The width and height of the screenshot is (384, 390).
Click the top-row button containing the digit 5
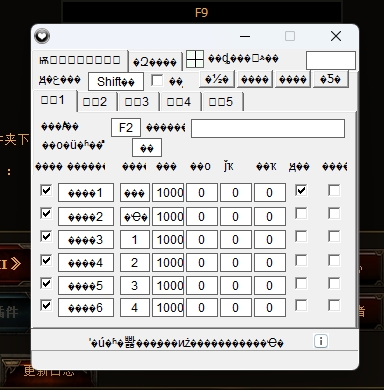[x=330, y=79]
